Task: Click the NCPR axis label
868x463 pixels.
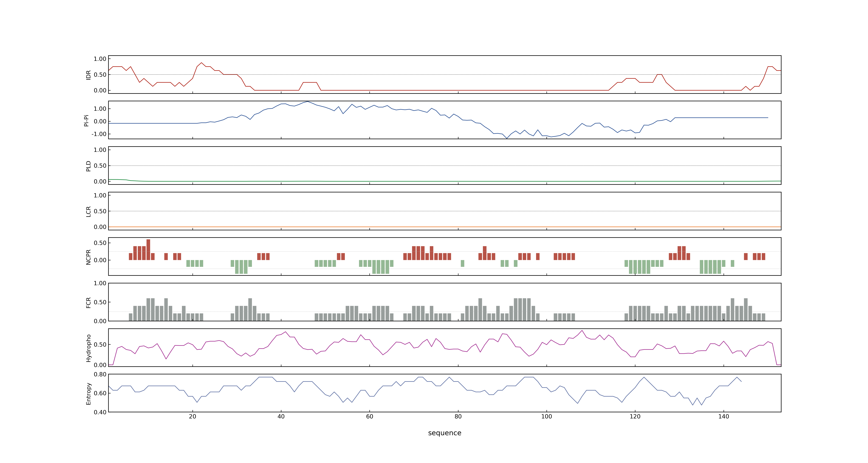Action: point(88,257)
